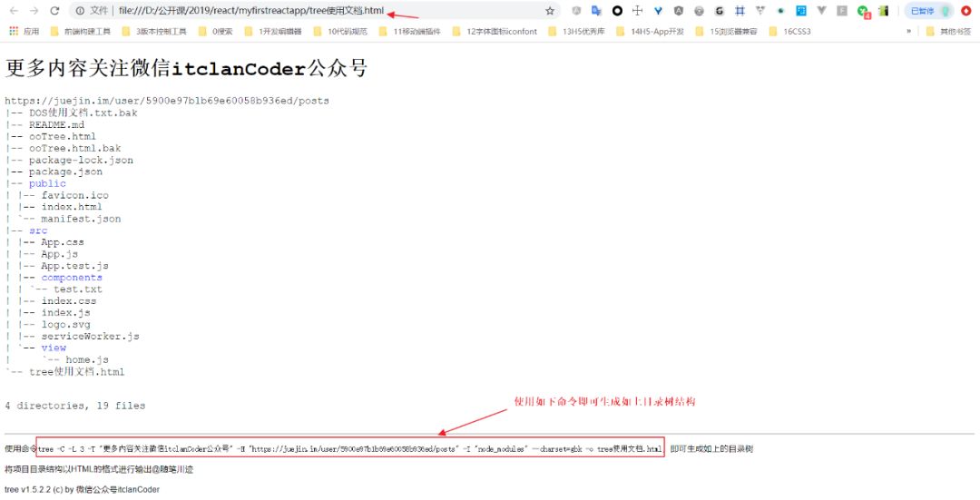Go back to the previous page
The image size is (980, 500).
[14, 11]
